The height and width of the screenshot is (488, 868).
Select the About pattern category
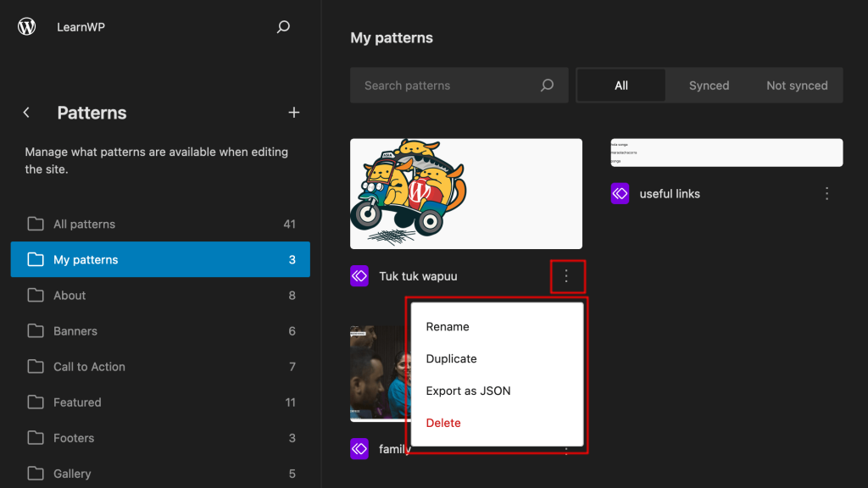coord(70,295)
